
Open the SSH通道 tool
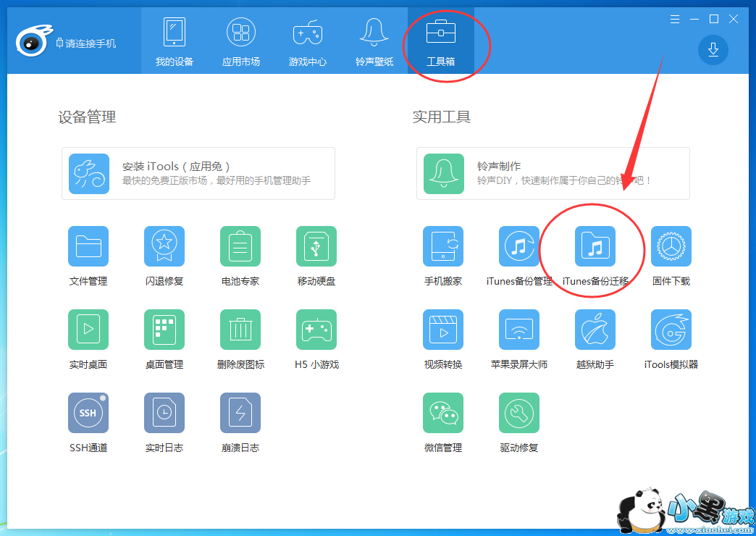point(88,412)
